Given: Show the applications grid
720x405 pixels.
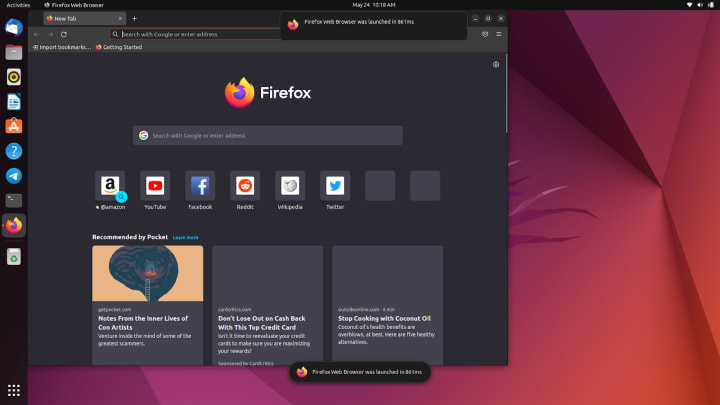Looking at the screenshot, I should (14, 390).
